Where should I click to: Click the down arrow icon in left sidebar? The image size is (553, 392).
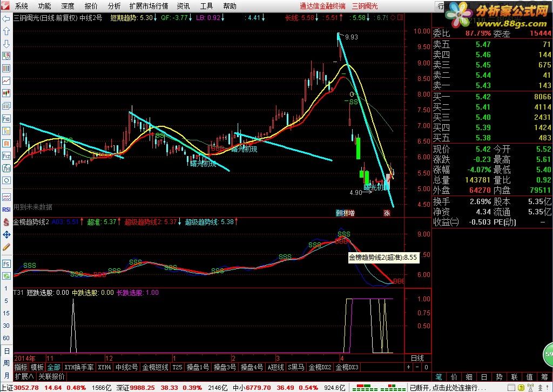pos(6,44)
